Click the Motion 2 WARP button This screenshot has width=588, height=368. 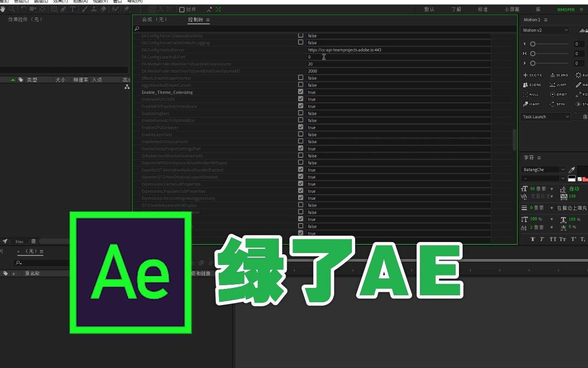531,104
